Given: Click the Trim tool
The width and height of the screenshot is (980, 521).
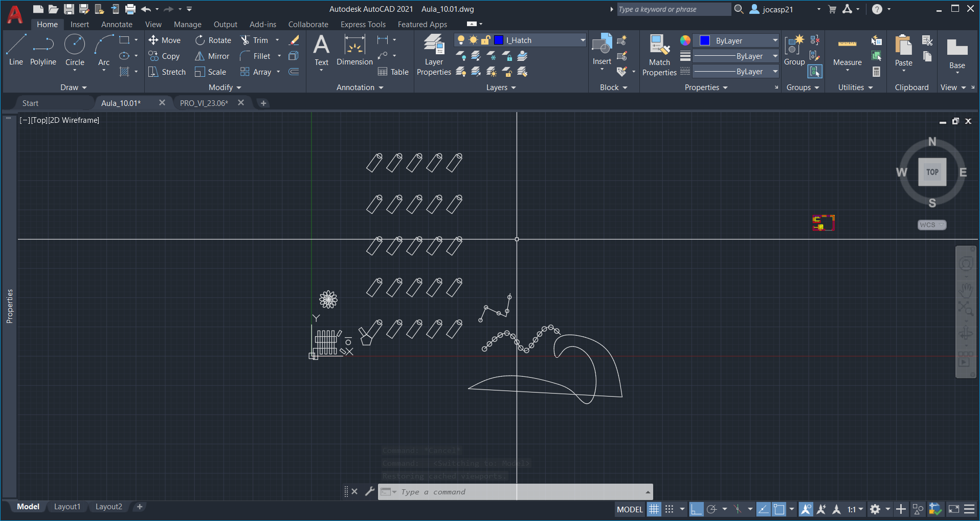Looking at the screenshot, I should (254, 40).
